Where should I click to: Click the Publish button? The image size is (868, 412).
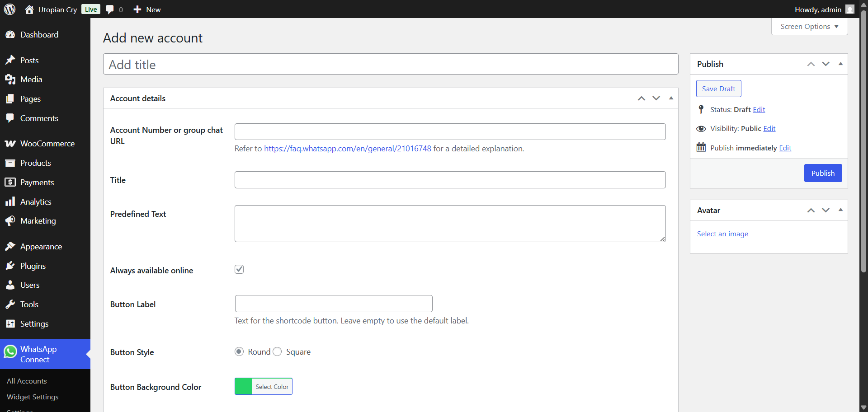point(823,173)
